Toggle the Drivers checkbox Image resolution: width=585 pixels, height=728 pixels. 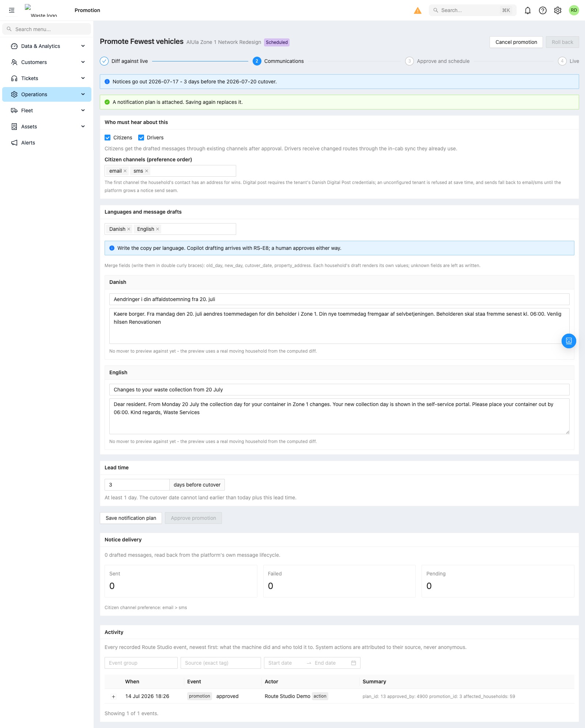(141, 138)
